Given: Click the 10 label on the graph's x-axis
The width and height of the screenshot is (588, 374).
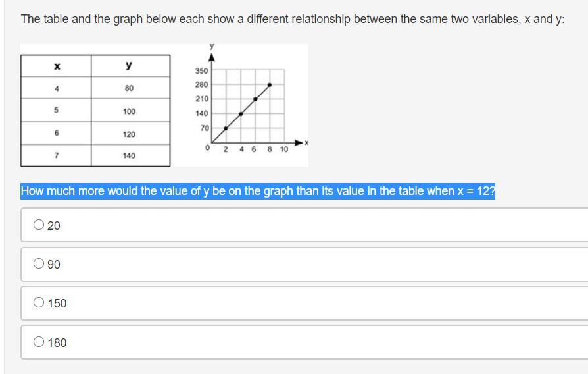Looking at the screenshot, I should tap(283, 149).
